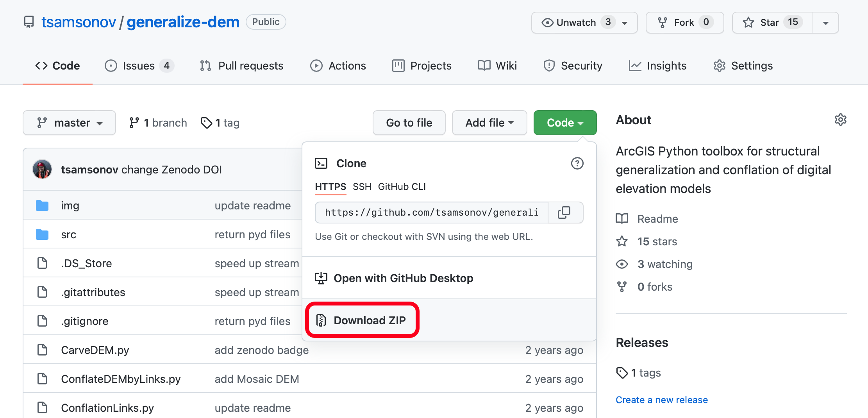Click tsamsonov's avatar thumbnail
Image resolution: width=868 pixels, height=418 pixels.
42,169
